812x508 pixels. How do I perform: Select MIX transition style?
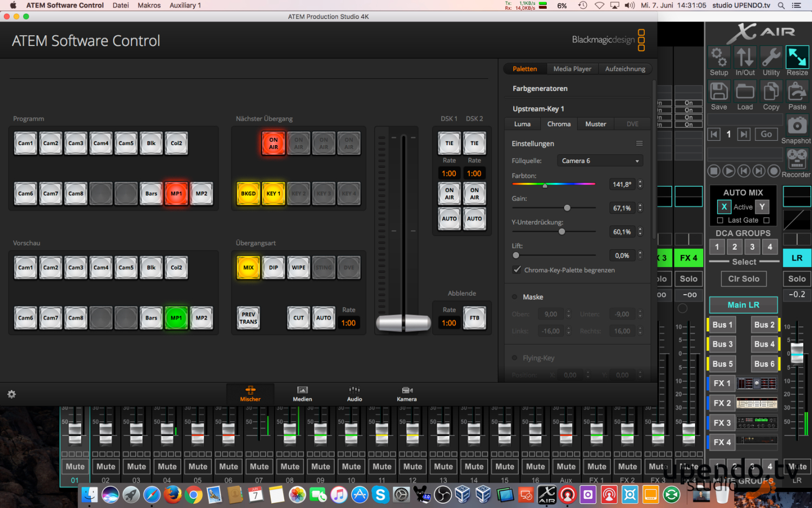coord(248,268)
